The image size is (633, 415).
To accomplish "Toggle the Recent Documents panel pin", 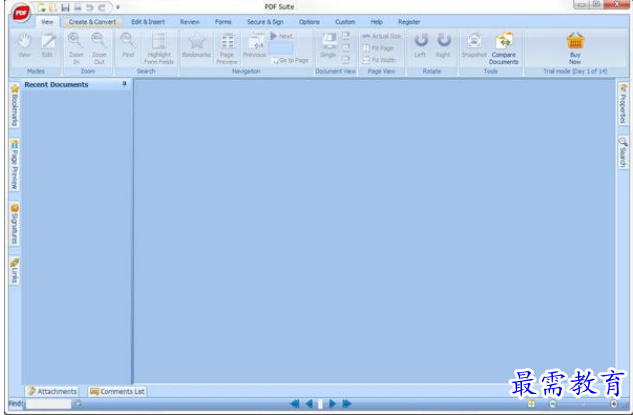I will [124, 84].
